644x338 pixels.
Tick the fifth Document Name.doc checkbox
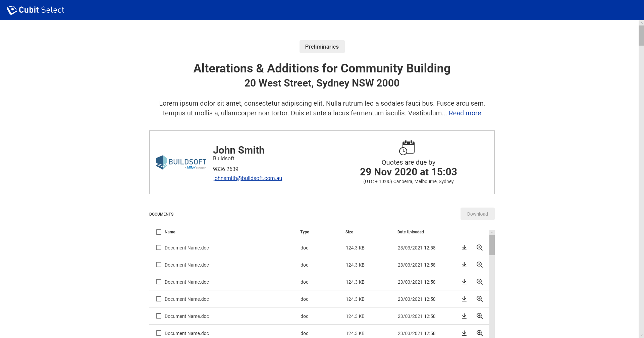pyautogui.click(x=159, y=316)
